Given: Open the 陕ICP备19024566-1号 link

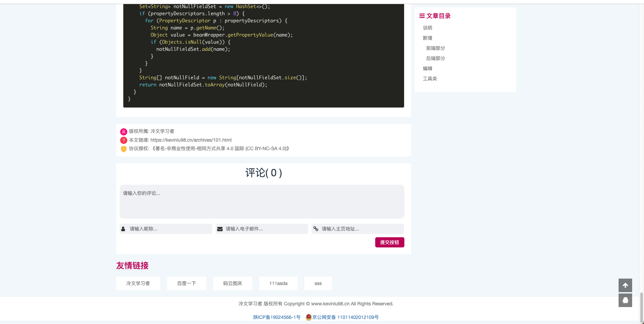Looking at the screenshot, I should pos(277,317).
